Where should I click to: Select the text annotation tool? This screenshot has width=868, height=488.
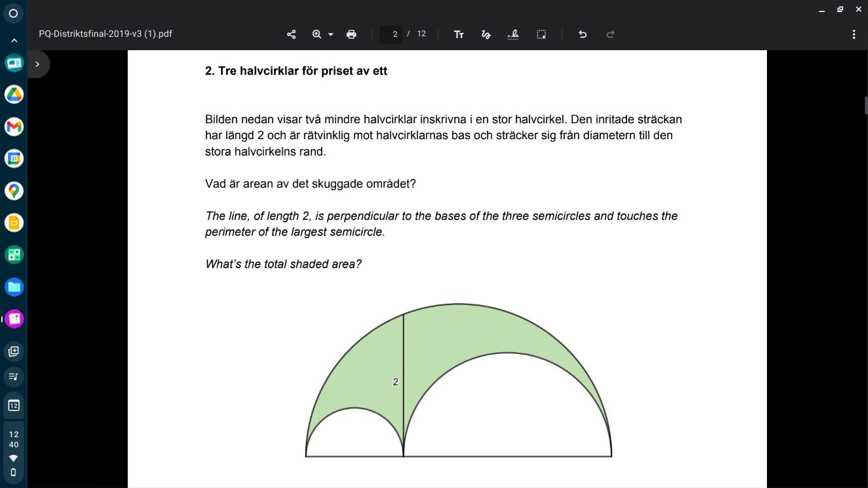click(459, 34)
